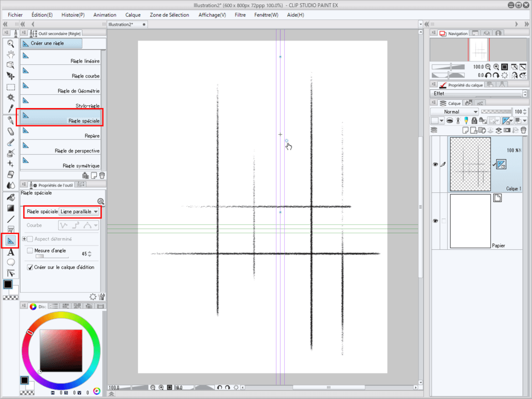Select the Text tool

pyautogui.click(x=11, y=252)
